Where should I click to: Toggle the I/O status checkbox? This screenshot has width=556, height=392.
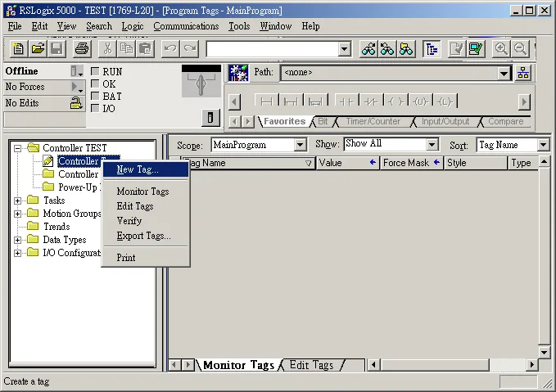(x=95, y=108)
